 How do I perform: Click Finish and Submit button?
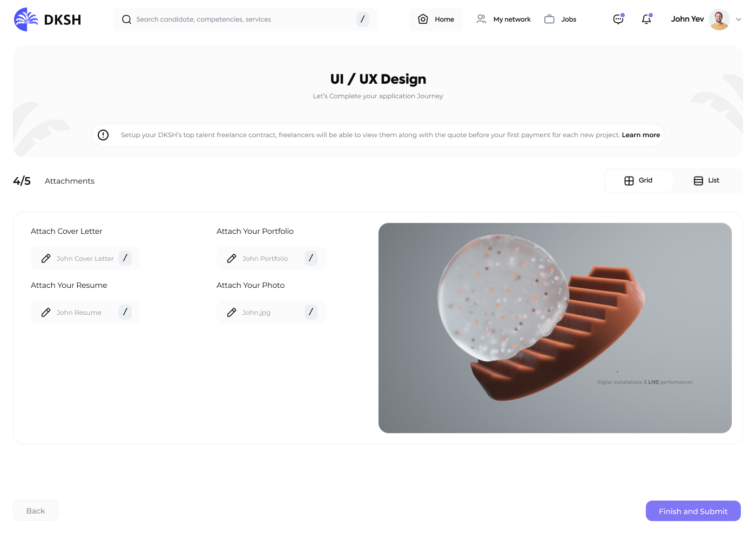pyautogui.click(x=693, y=511)
